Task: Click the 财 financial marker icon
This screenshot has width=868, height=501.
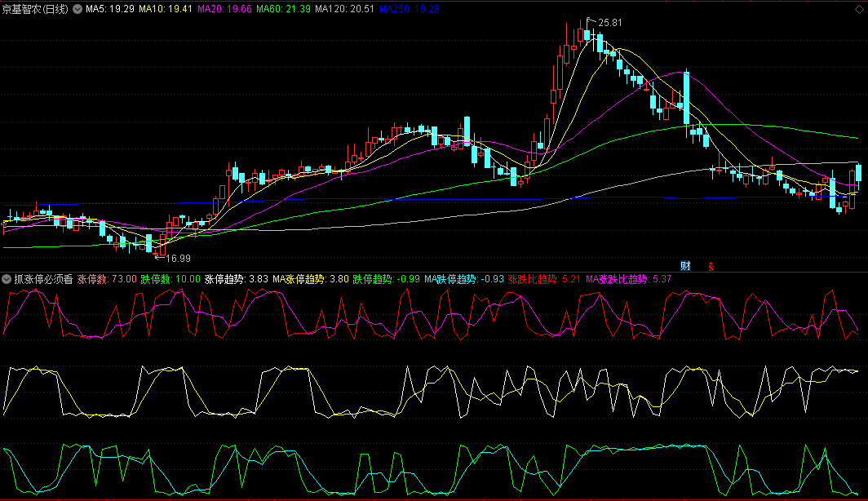Action: tap(685, 266)
